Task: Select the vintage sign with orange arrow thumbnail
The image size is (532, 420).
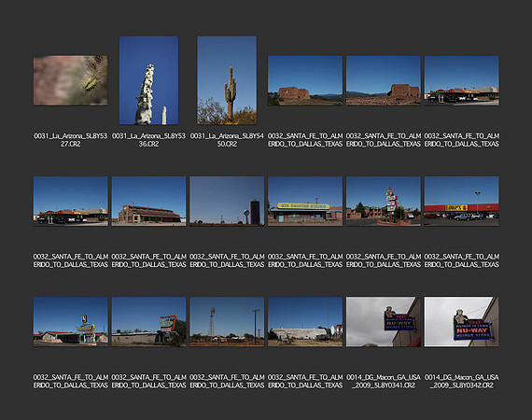Action: [x=148, y=322]
